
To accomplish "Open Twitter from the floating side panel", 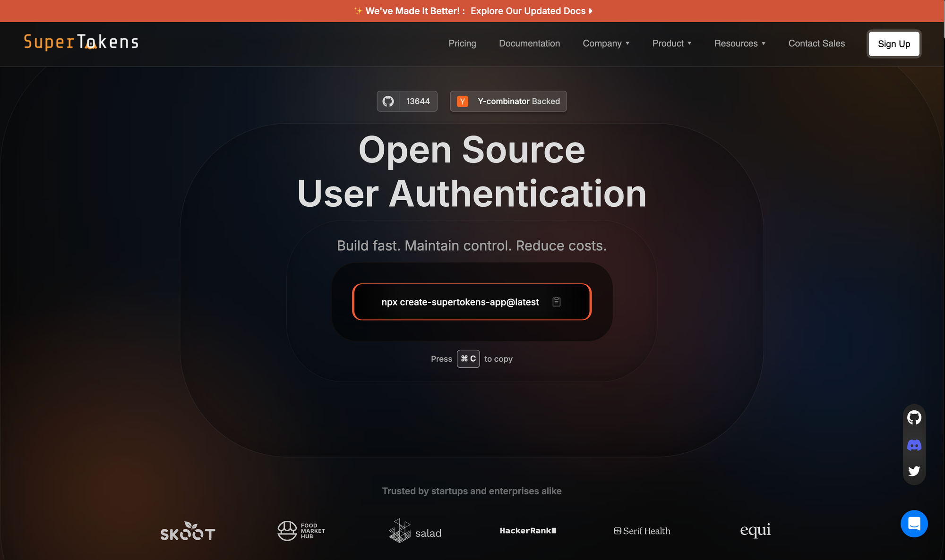I will tap(914, 471).
